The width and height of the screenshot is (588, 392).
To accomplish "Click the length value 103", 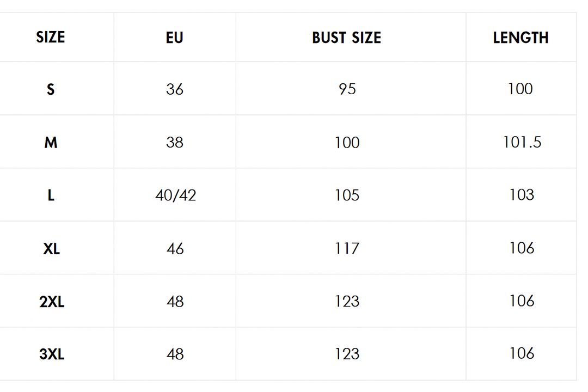I will [522, 195].
